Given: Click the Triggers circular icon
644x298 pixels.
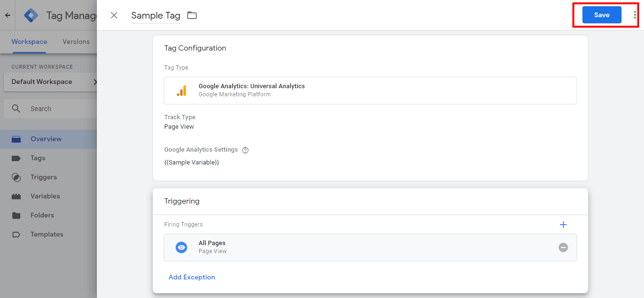Looking at the screenshot, I should [x=16, y=177].
